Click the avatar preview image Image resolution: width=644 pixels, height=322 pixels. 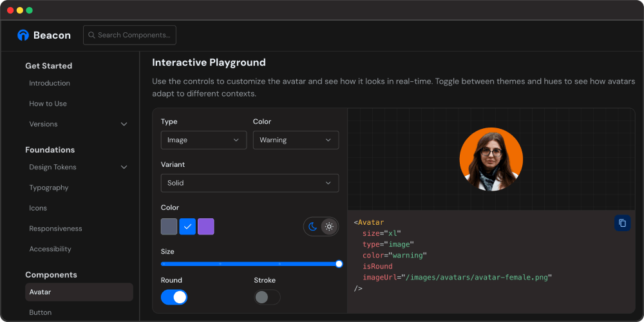click(491, 159)
